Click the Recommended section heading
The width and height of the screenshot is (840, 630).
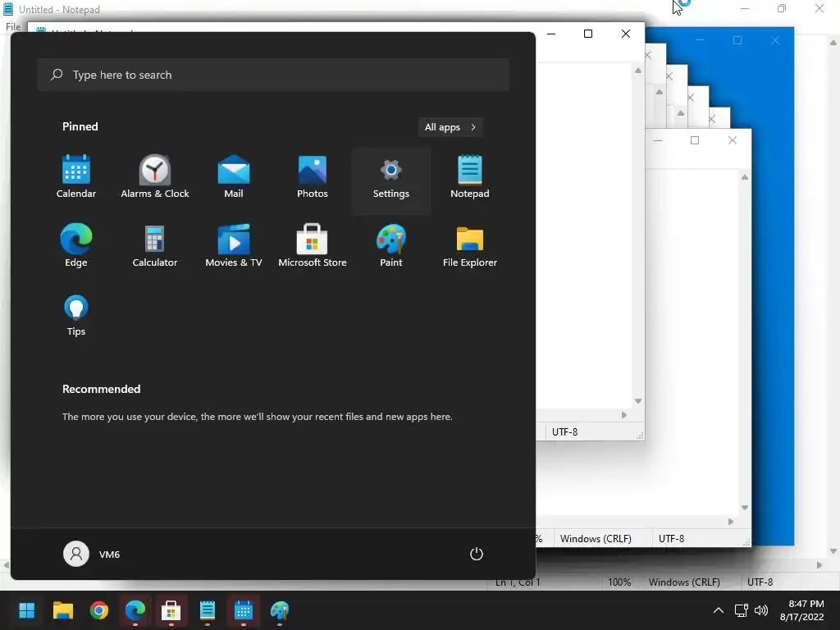(101, 389)
